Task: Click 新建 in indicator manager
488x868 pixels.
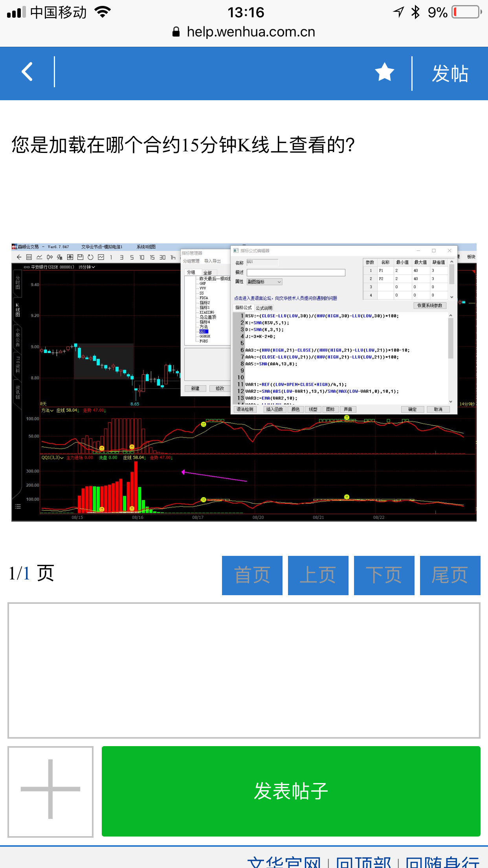Action: click(x=195, y=388)
